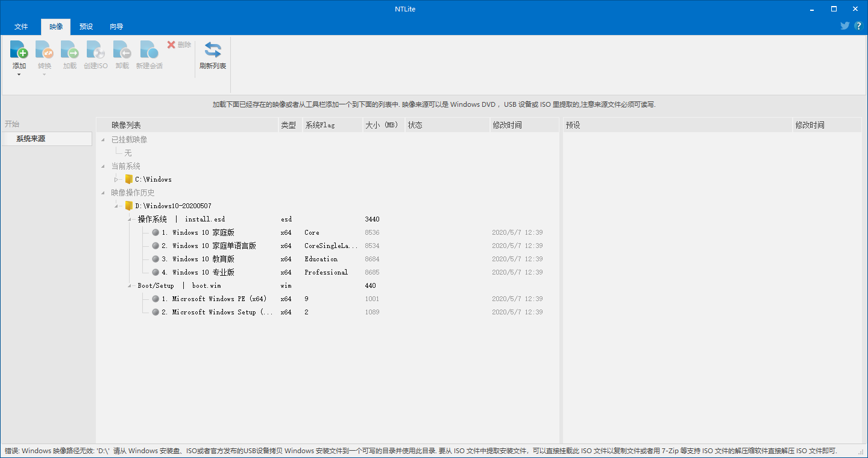Sort by 大小 (MB) column header
This screenshot has width=868, height=458.
click(x=383, y=125)
